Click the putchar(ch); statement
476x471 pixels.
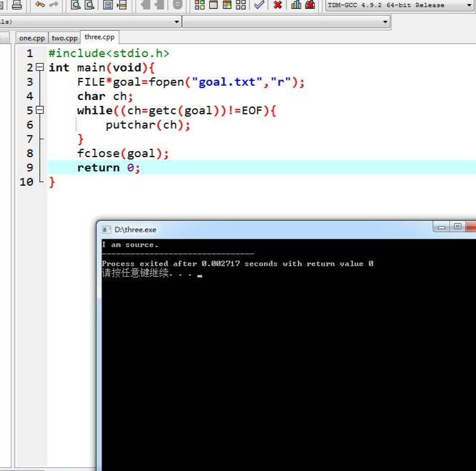[x=148, y=124]
